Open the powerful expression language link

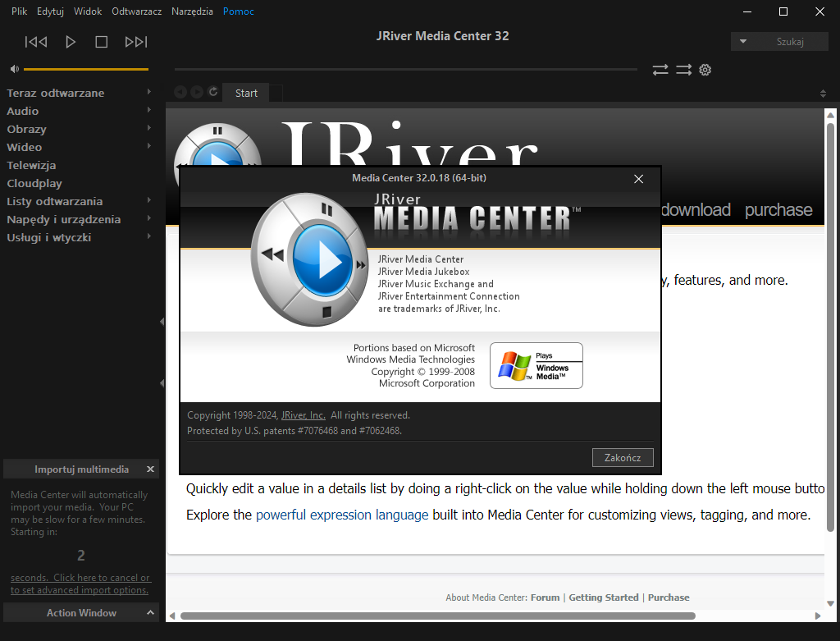(342, 515)
